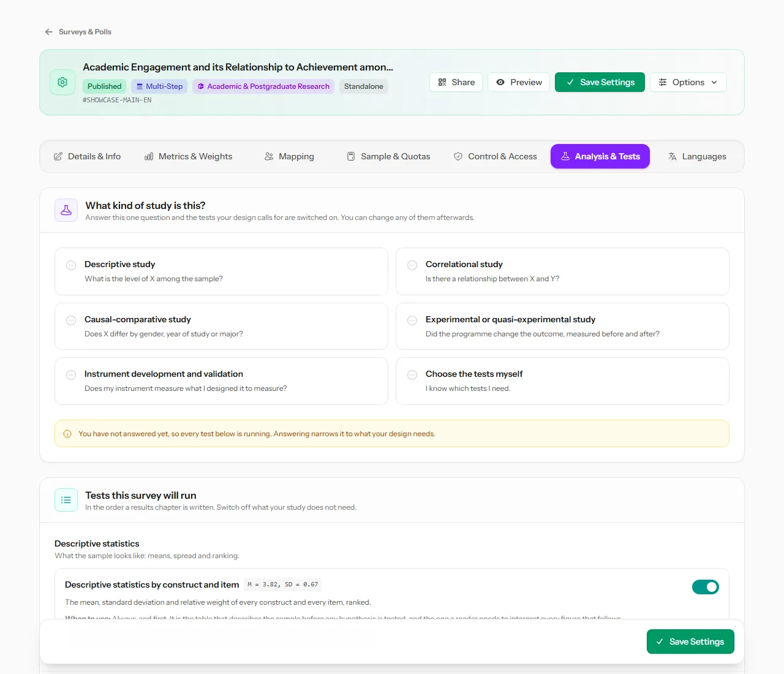
Task: Open the survey Preview
Action: 519,82
